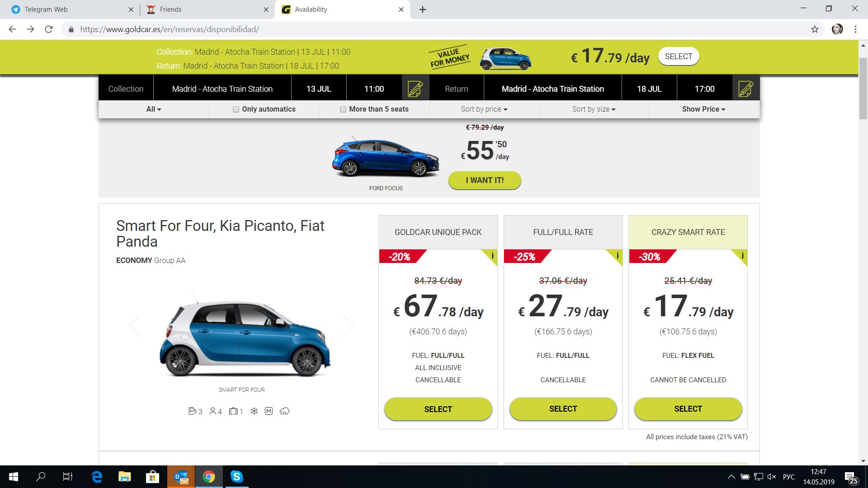Reload the Goldcar page
The width and height of the screenshot is (868, 488).
click(x=49, y=29)
